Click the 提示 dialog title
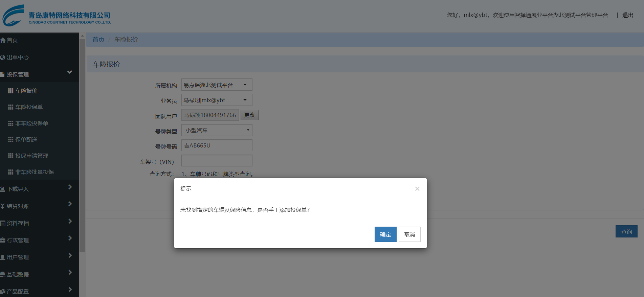 pos(186,189)
